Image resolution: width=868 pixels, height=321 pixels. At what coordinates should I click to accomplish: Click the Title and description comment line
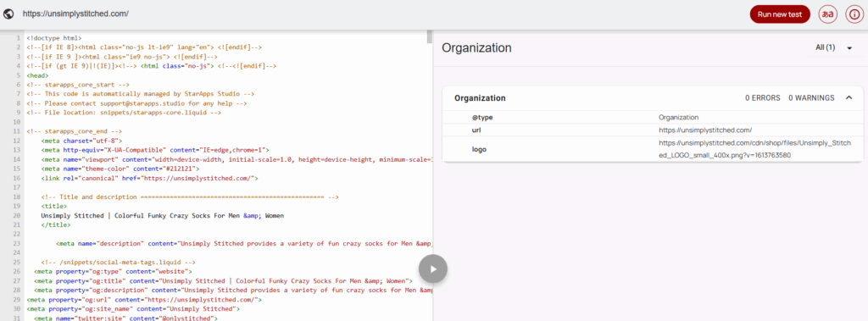pos(189,196)
